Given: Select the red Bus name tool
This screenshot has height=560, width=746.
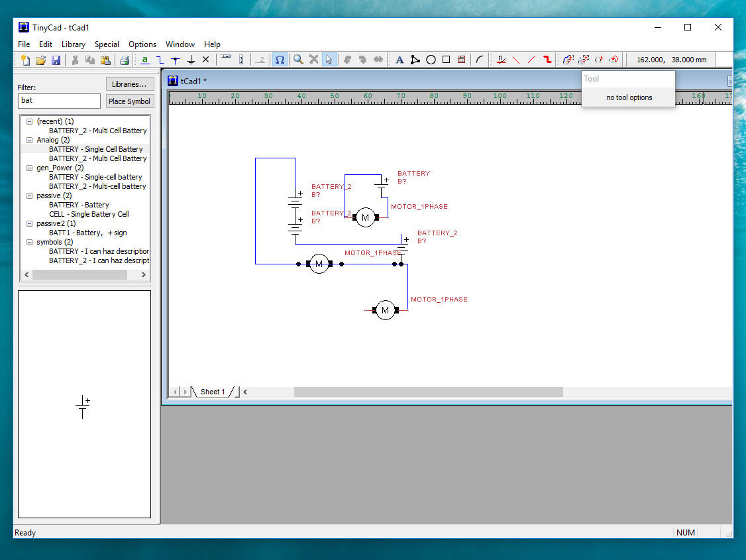Looking at the screenshot, I should pyautogui.click(x=501, y=60).
